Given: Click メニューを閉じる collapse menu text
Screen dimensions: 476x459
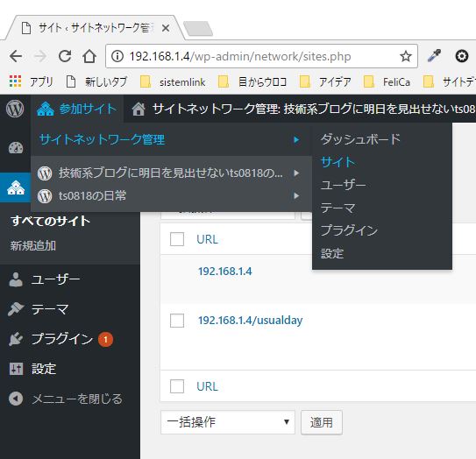Looking at the screenshot, I should pyautogui.click(x=77, y=399).
